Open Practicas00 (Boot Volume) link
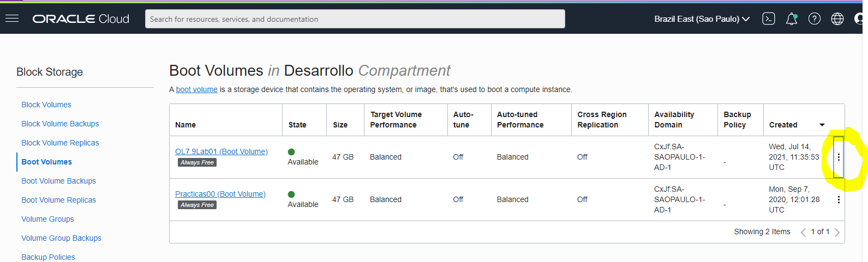 (x=220, y=194)
